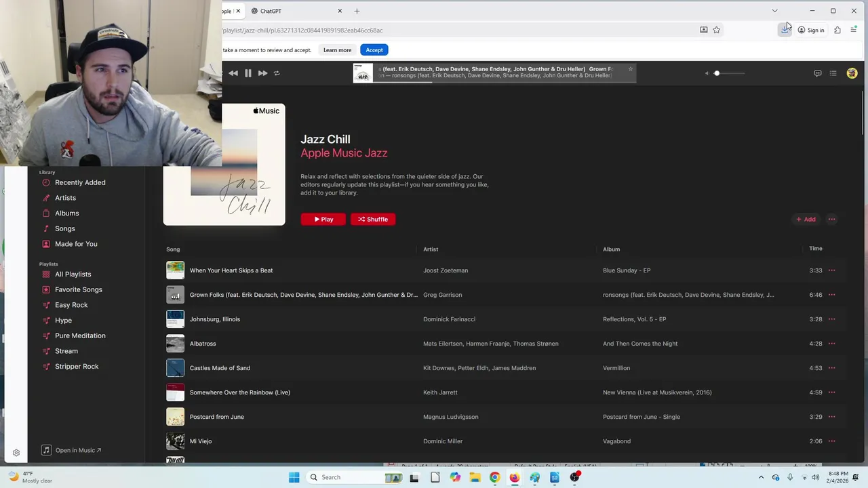Click the Accept button in the notice bar
This screenshot has height=488, width=868.
tap(374, 49)
